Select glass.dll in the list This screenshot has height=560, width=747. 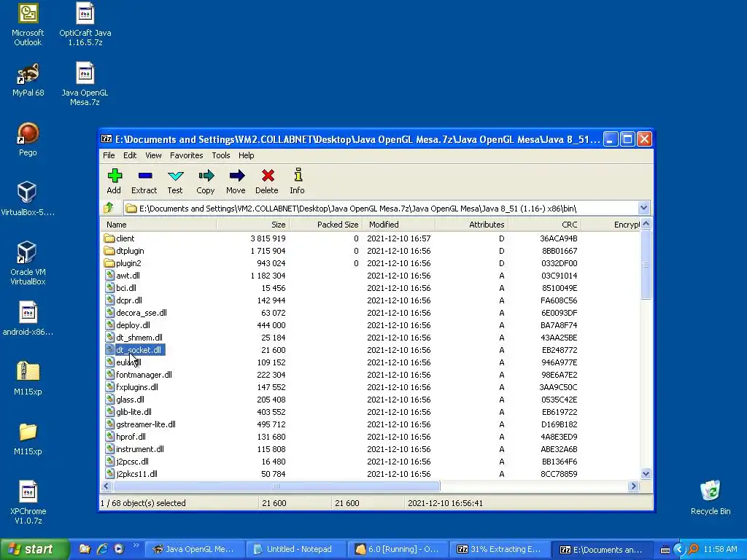[x=371, y=400]
